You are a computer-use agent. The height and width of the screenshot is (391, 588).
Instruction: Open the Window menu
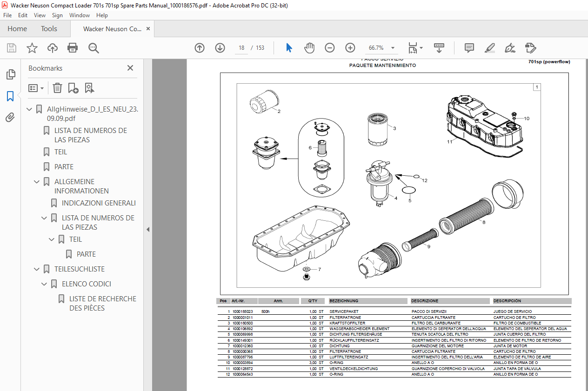80,15
